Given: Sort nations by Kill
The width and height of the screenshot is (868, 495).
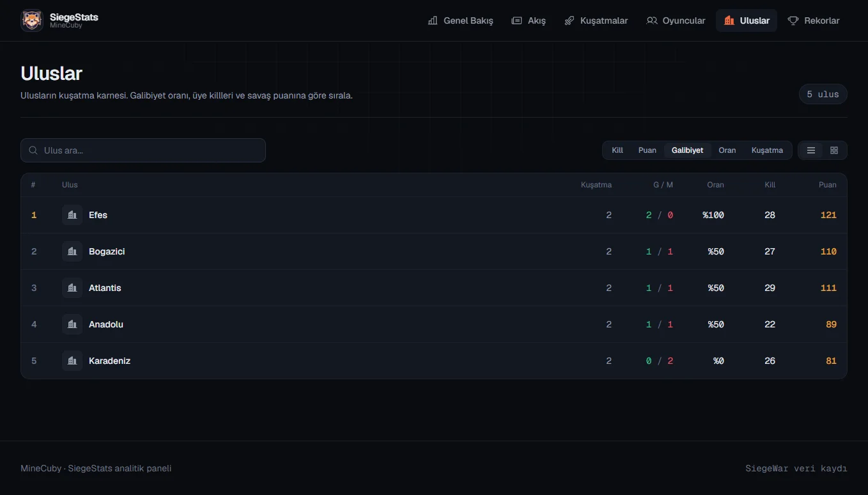Looking at the screenshot, I should [x=617, y=150].
